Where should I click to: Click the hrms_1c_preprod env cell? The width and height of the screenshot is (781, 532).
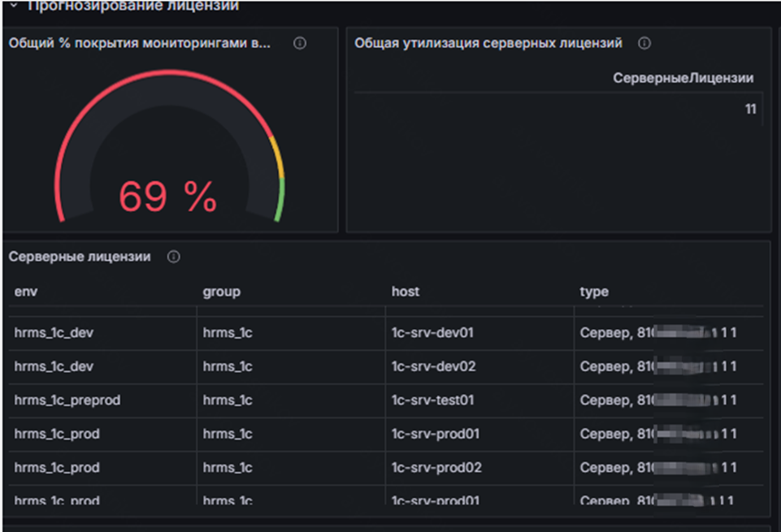[67, 400]
